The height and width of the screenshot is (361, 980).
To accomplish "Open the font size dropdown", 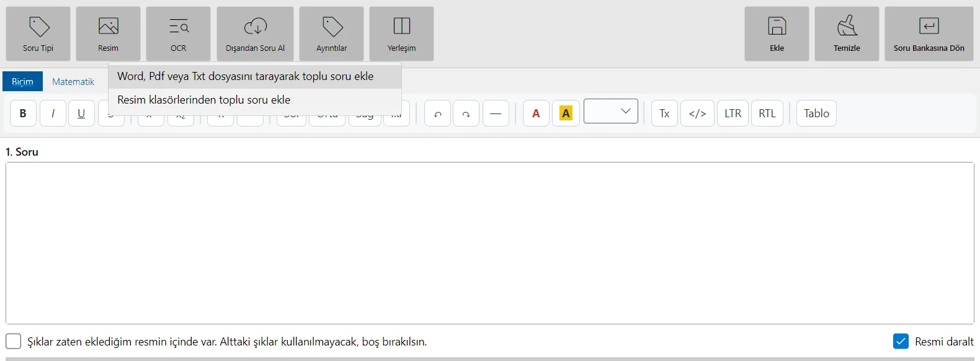I will 611,111.
